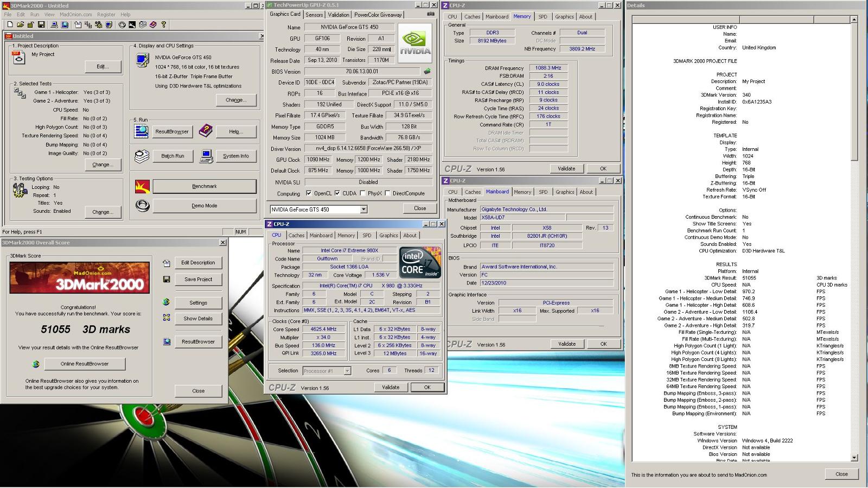Screen dimensions: 868x488
Task: Click the GPU name field 'NVIDIA GeForce GTS 450'
Action: [367, 27]
